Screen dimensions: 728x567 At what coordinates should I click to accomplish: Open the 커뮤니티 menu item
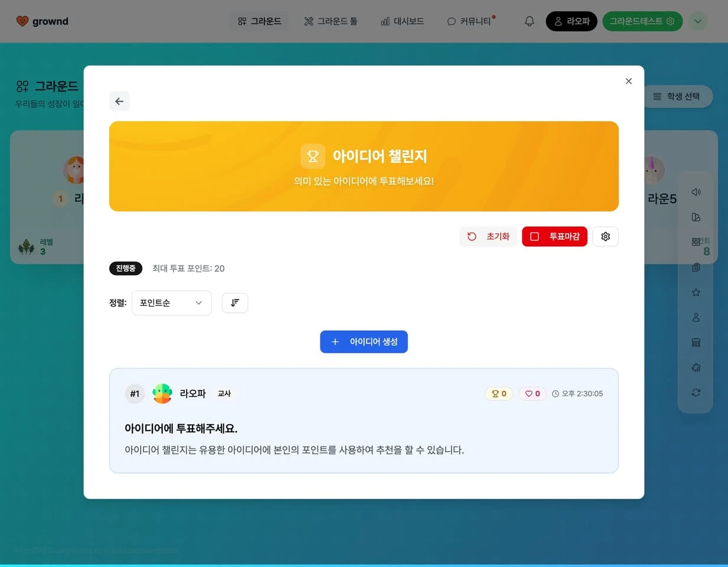(x=470, y=21)
